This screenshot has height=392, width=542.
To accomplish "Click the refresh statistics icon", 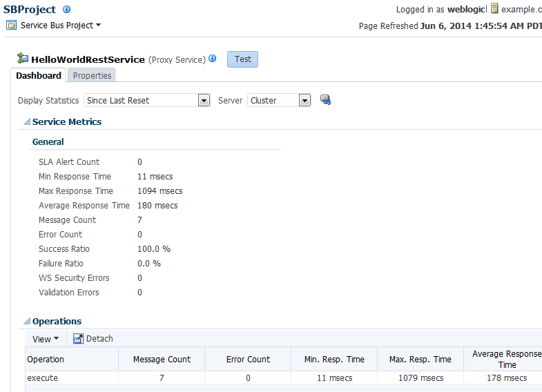I will pyautogui.click(x=325, y=100).
